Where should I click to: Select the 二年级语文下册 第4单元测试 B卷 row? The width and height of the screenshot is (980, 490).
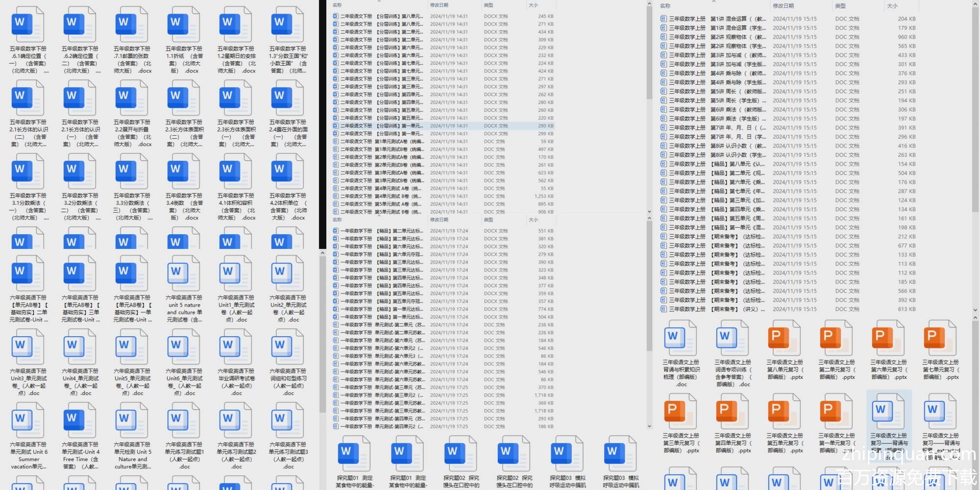click(x=382, y=196)
